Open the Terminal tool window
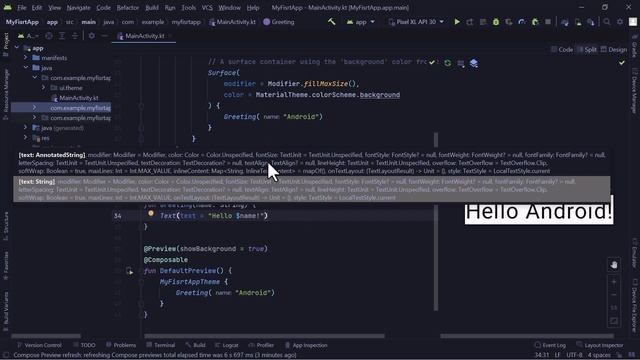The image size is (640, 360). click(x=161, y=345)
